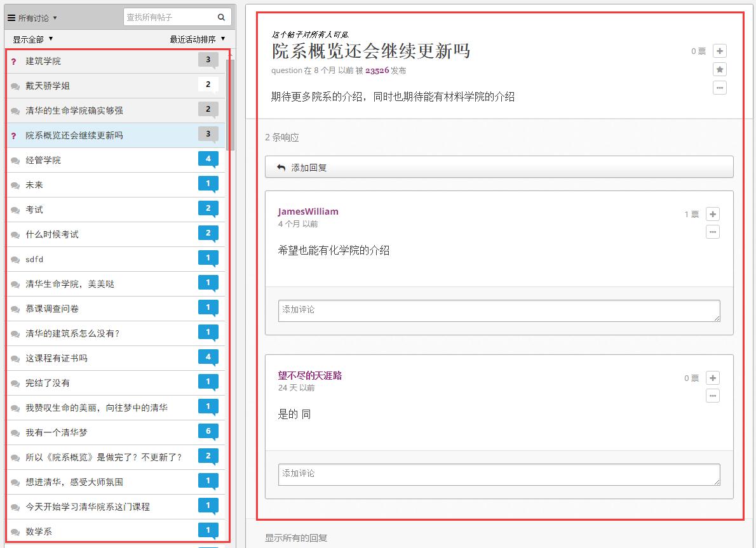Viewport: 756px width, 548px height.
Task: Open the 最近活动排序 sort dropdown
Action: (197, 39)
